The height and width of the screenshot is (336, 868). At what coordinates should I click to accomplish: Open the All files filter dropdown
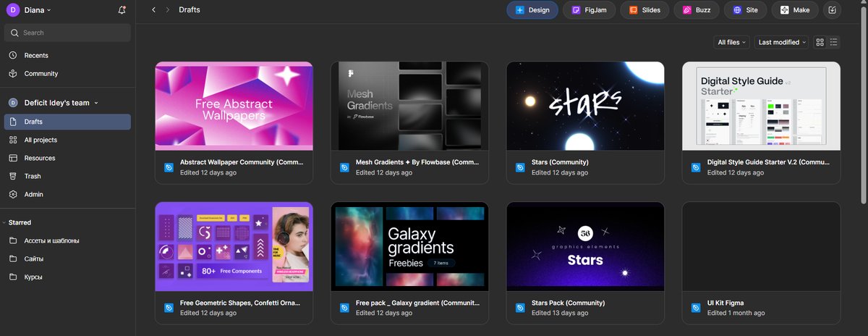pyautogui.click(x=731, y=43)
